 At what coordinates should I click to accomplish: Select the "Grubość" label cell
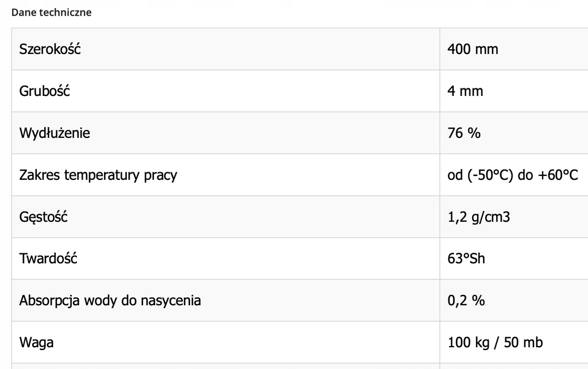[45, 91]
